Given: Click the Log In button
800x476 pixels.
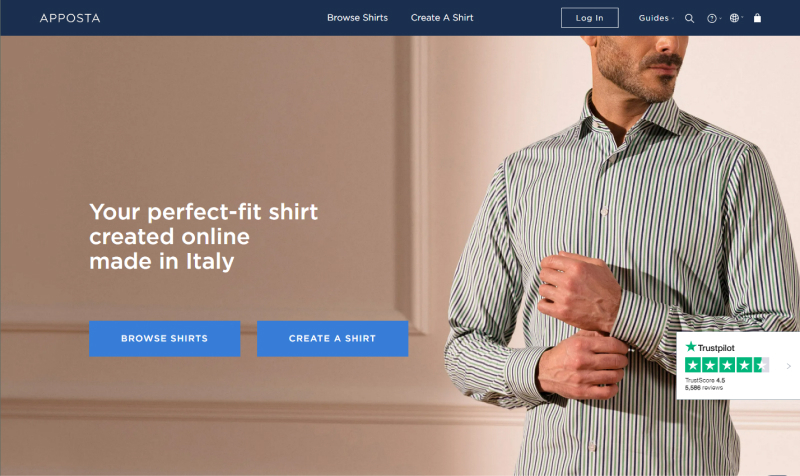Looking at the screenshot, I should pos(590,18).
